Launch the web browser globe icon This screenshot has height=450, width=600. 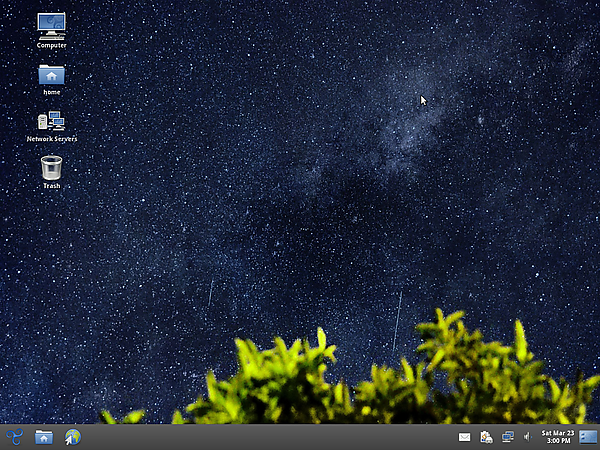click(72, 436)
